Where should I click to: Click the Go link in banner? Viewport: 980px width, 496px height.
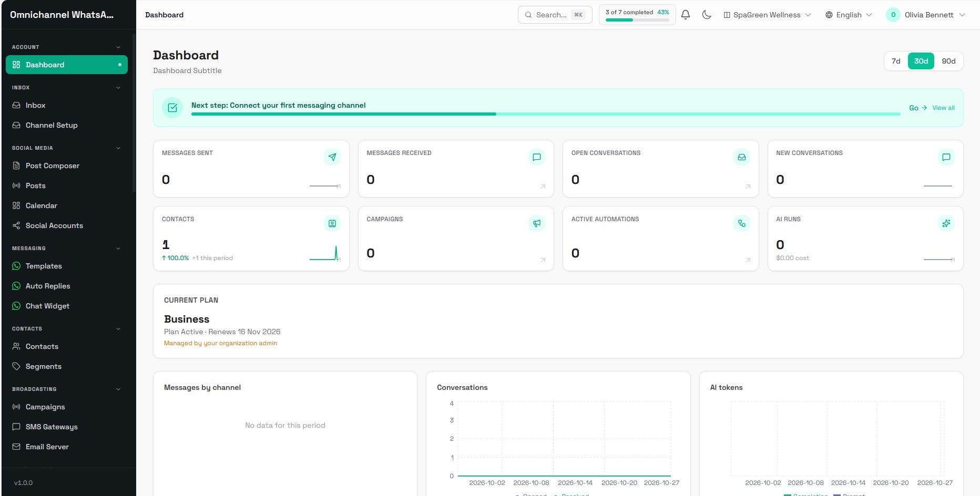918,108
